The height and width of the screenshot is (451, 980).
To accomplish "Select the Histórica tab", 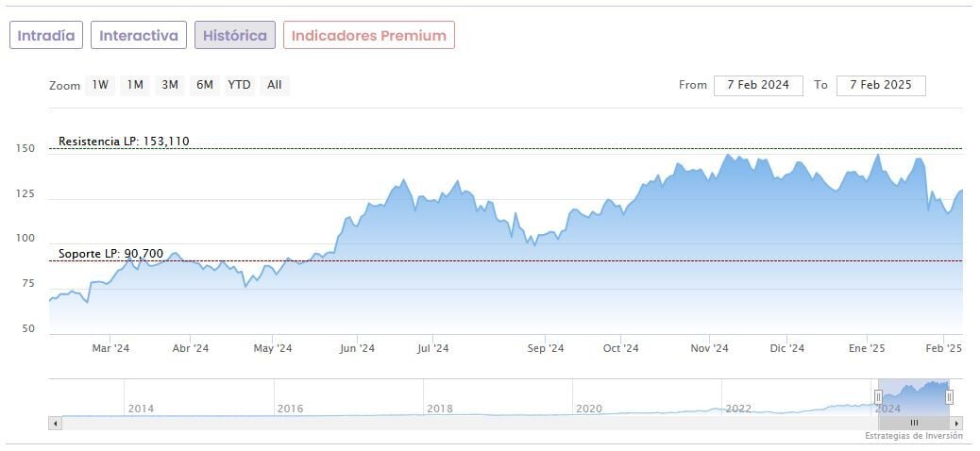I will tap(235, 36).
